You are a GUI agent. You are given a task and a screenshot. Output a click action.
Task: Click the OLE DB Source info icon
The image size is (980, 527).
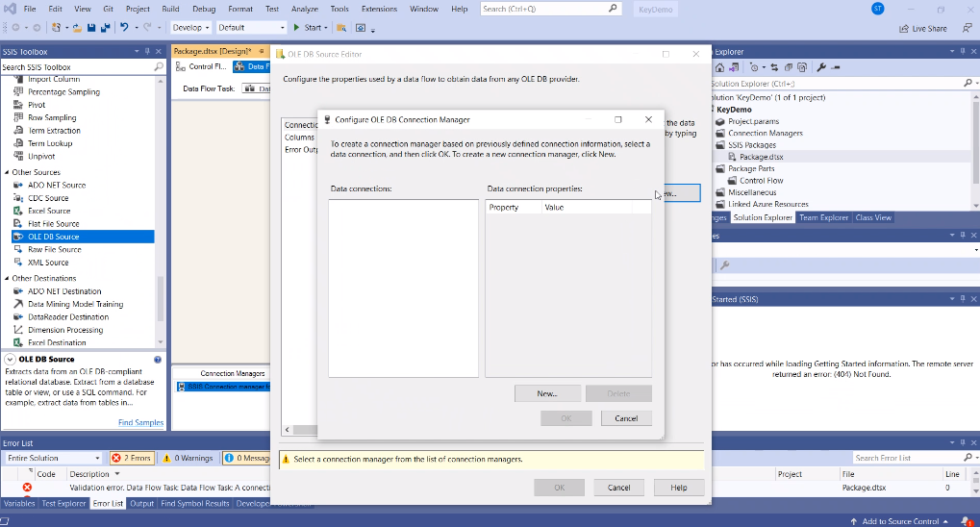(158, 360)
